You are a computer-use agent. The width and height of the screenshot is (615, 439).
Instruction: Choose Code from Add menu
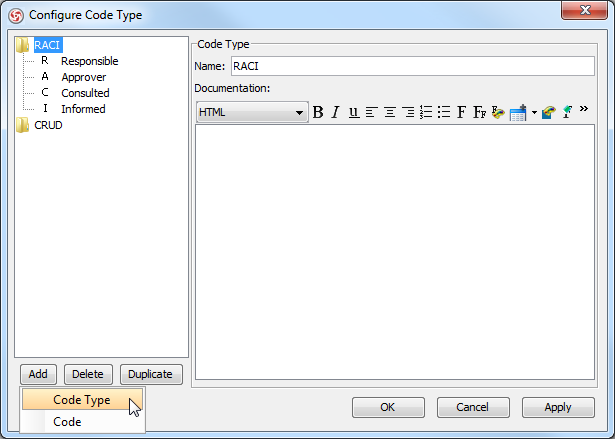[x=82, y=422]
